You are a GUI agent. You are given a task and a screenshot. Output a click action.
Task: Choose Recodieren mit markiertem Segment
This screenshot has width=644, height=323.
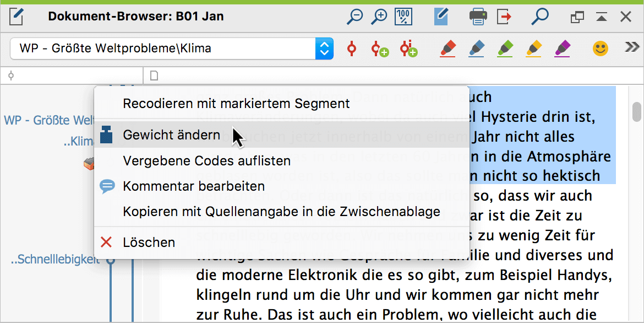pyautogui.click(x=282, y=103)
